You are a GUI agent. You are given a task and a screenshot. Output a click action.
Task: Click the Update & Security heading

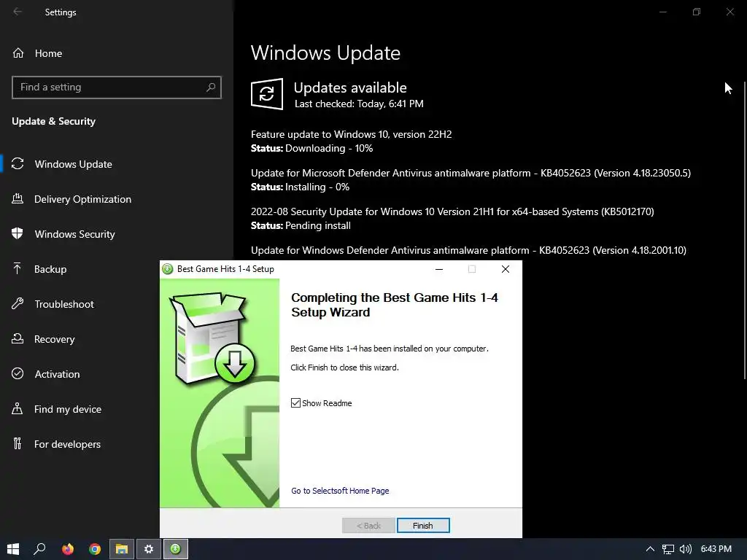53,121
